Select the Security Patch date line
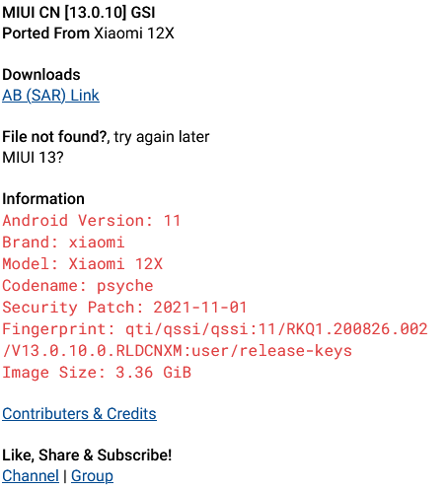 (x=124, y=308)
